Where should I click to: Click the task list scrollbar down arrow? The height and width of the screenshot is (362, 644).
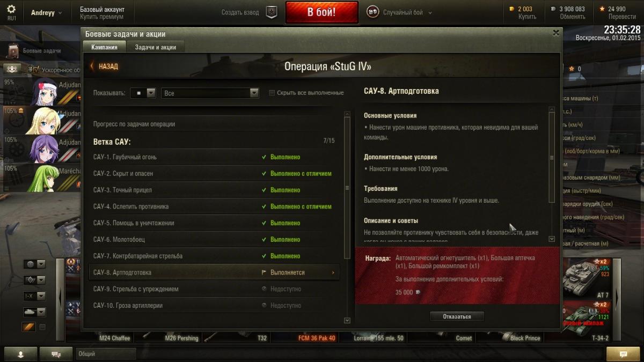[347, 320]
